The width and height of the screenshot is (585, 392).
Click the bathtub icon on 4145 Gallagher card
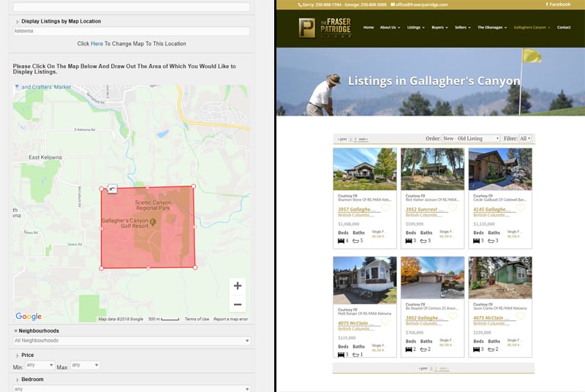(491, 241)
